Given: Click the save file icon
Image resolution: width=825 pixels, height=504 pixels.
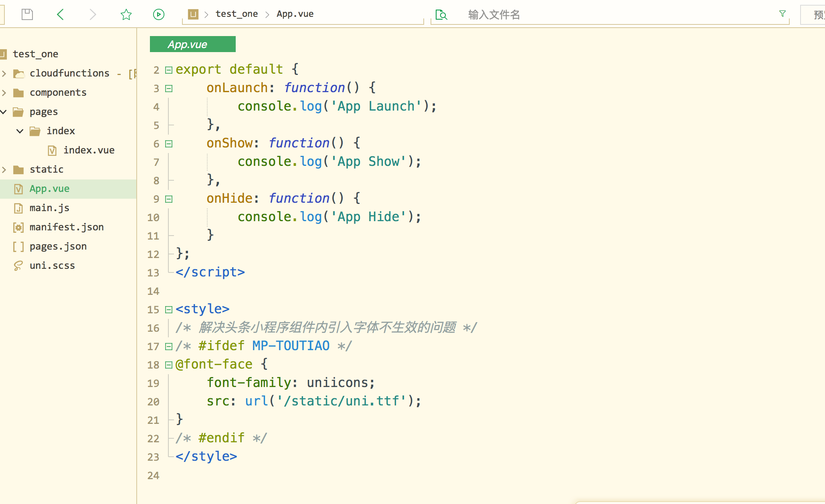Looking at the screenshot, I should (x=27, y=14).
